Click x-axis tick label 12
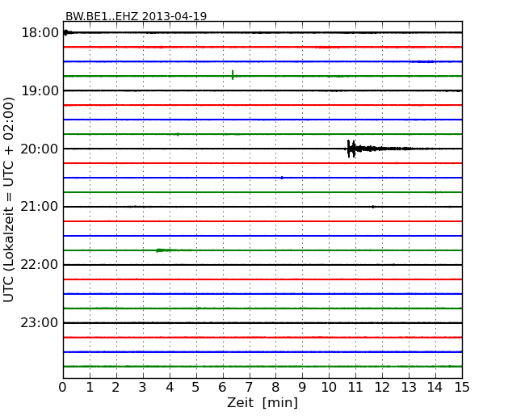 (x=382, y=388)
